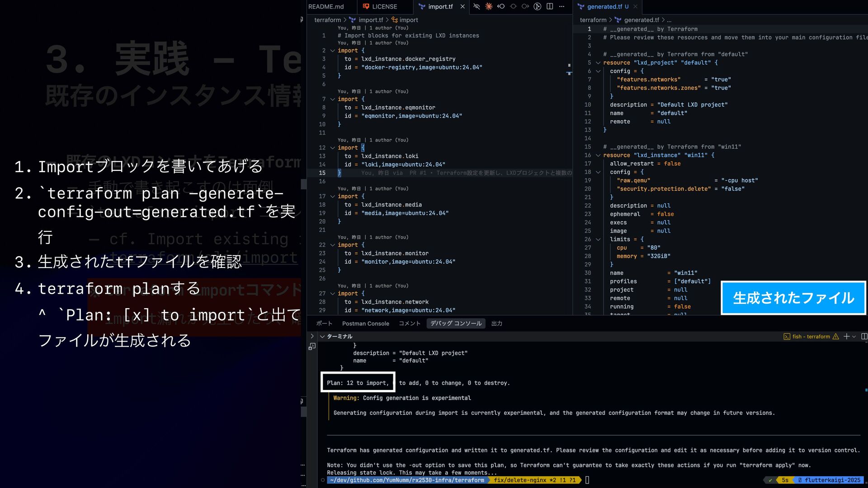Fold the import block at line 7

click(333, 99)
